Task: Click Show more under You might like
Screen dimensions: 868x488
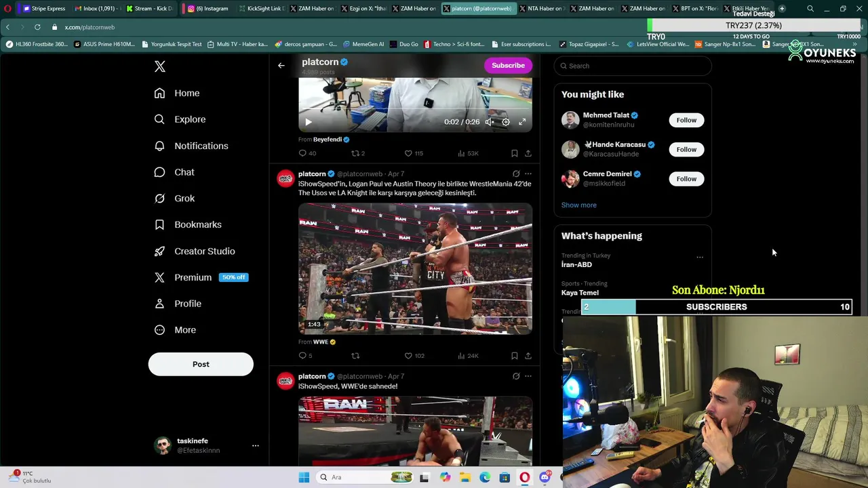Action: 578,205
